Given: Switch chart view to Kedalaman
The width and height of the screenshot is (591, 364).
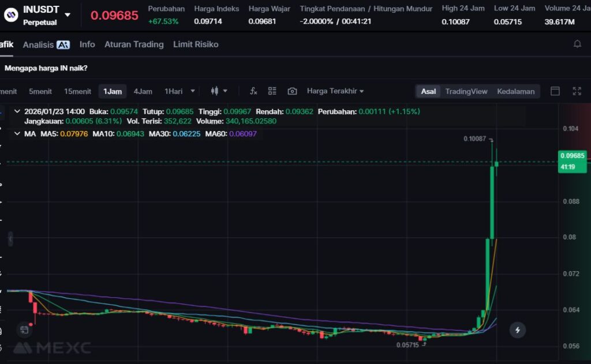Looking at the screenshot, I should [x=515, y=91].
